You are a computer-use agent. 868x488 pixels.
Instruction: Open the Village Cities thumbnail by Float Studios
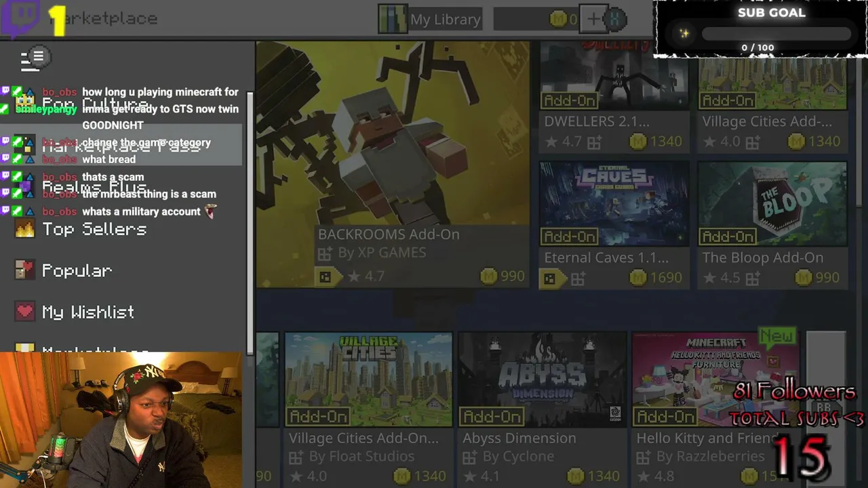(x=368, y=380)
